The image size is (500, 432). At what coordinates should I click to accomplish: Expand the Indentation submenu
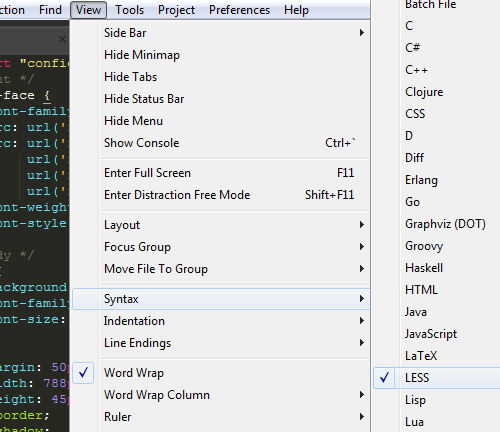221,321
